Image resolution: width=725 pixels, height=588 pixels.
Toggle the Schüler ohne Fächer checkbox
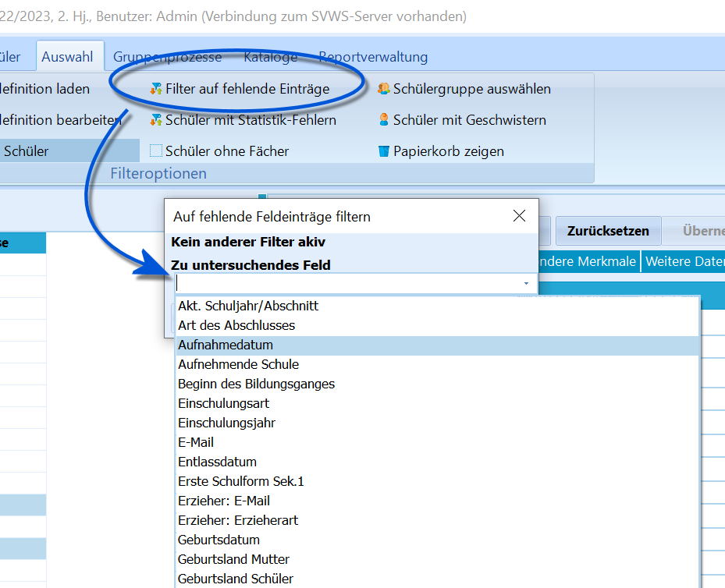tap(156, 151)
